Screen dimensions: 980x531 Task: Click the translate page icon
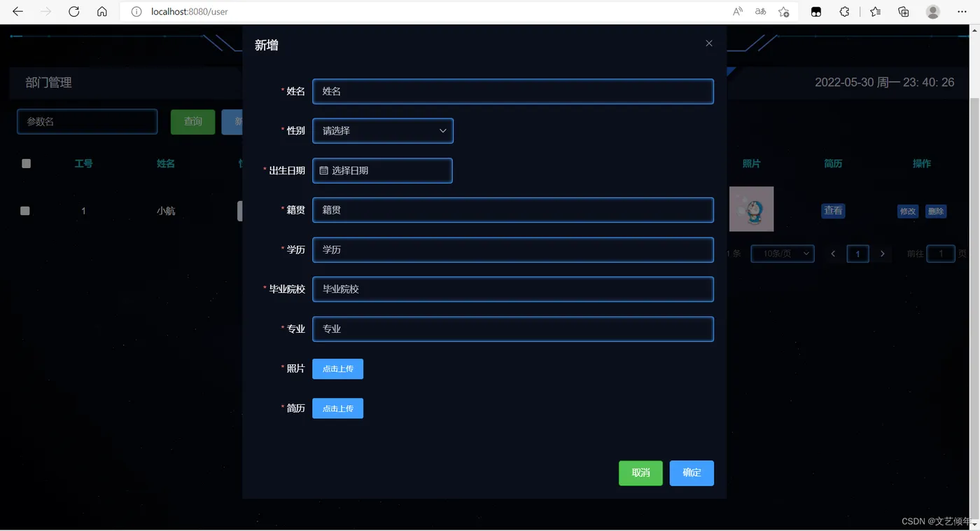[x=761, y=12]
